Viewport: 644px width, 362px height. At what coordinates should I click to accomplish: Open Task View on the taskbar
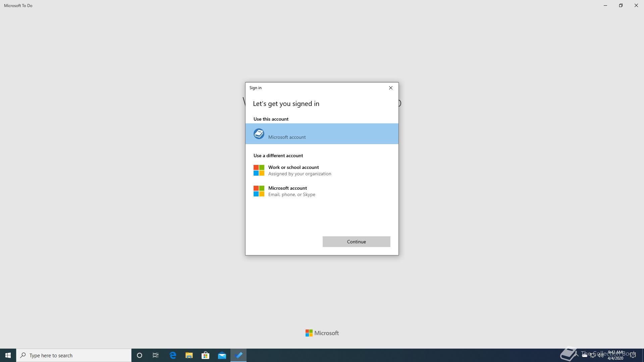[156, 355]
